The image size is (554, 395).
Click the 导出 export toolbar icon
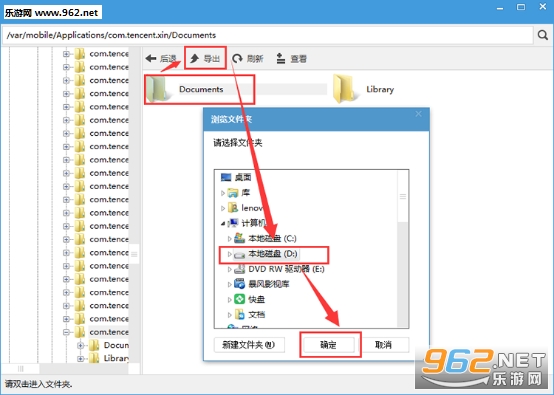pos(194,58)
